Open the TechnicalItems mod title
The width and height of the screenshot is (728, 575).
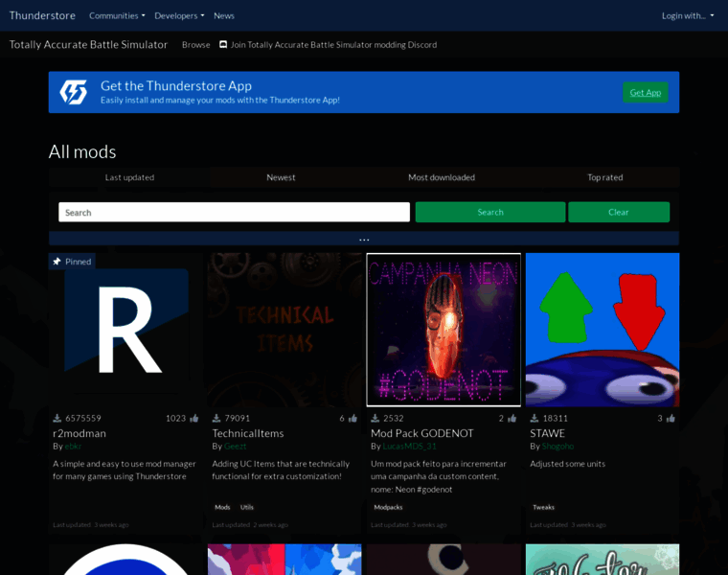pos(248,433)
